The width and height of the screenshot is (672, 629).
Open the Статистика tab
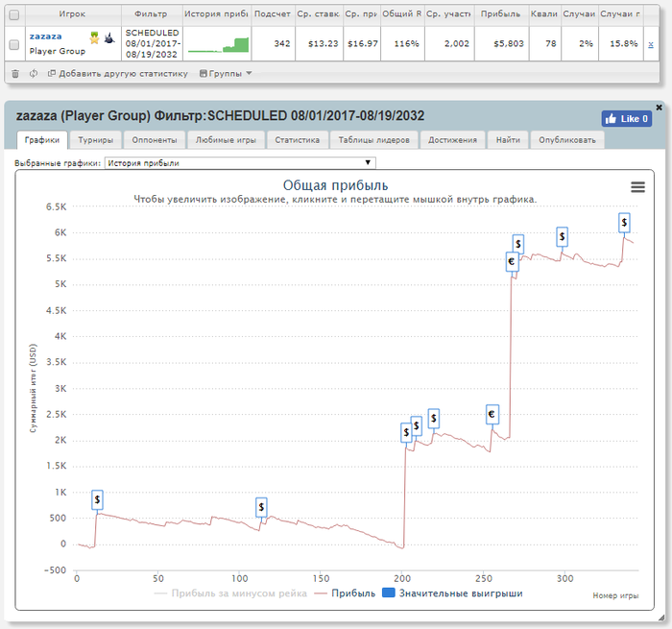297,140
